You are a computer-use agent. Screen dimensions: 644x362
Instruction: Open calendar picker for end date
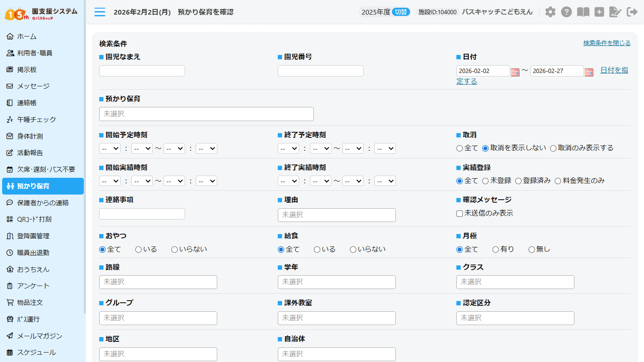589,72
